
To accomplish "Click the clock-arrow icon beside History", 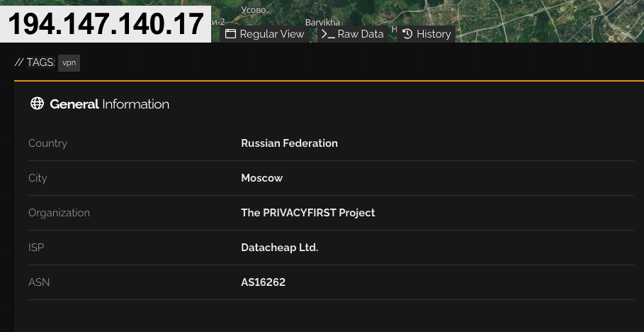I will point(407,34).
